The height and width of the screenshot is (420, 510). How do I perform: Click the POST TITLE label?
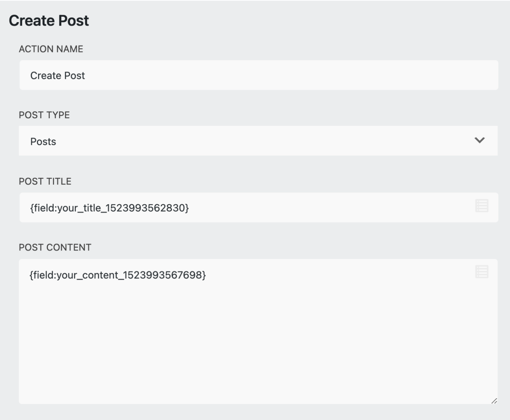[45, 180]
